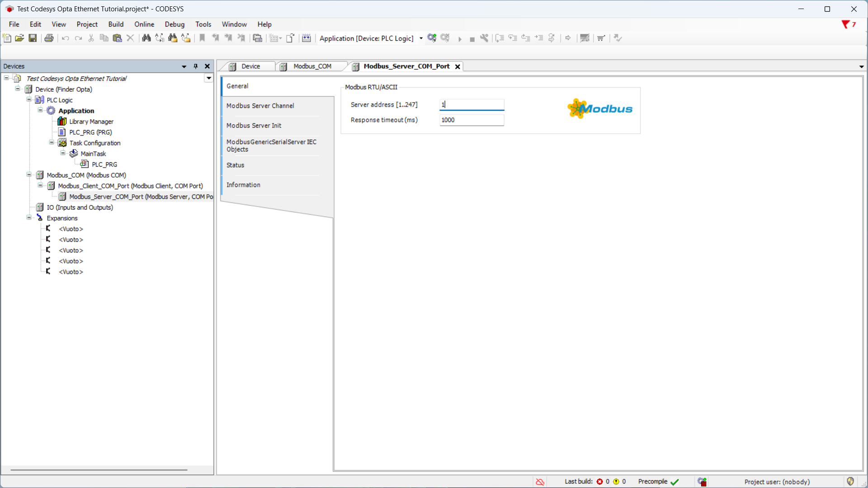This screenshot has height=488, width=868.
Task: Switch to the Modbus_COM editor tab
Action: [312, 66]
